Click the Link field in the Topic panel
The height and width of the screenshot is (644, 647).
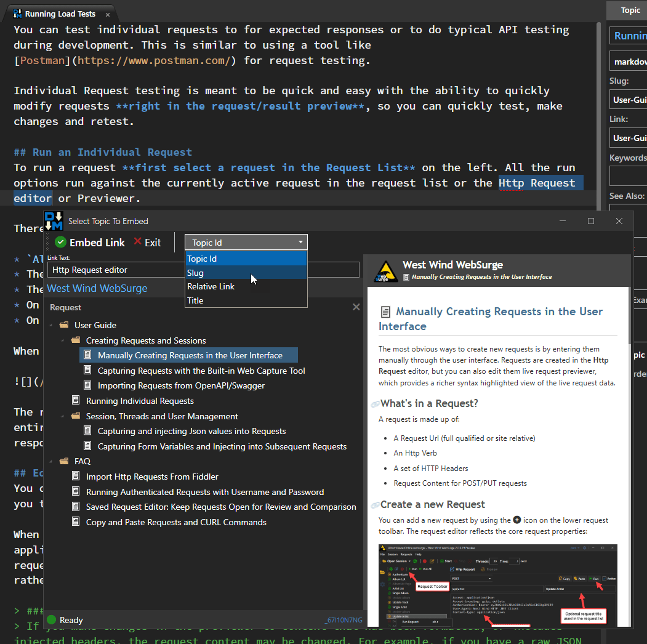628,138
